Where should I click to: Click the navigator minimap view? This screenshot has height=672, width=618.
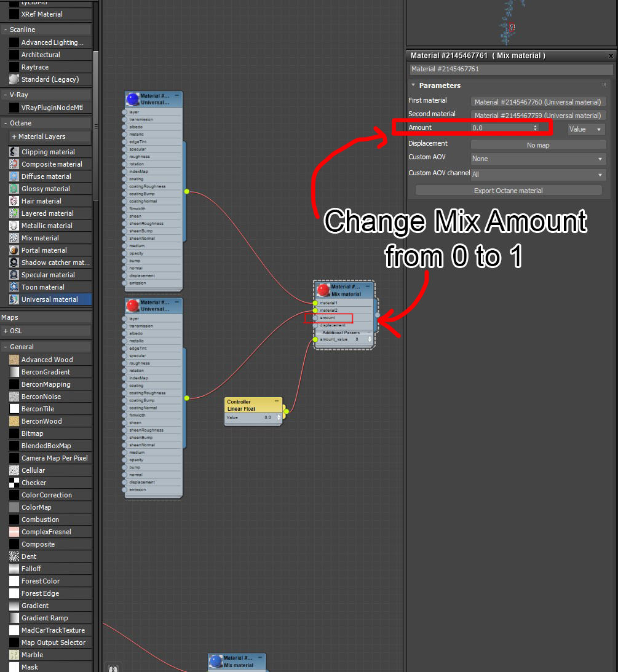pyautogui.click(x=511, y=22)
